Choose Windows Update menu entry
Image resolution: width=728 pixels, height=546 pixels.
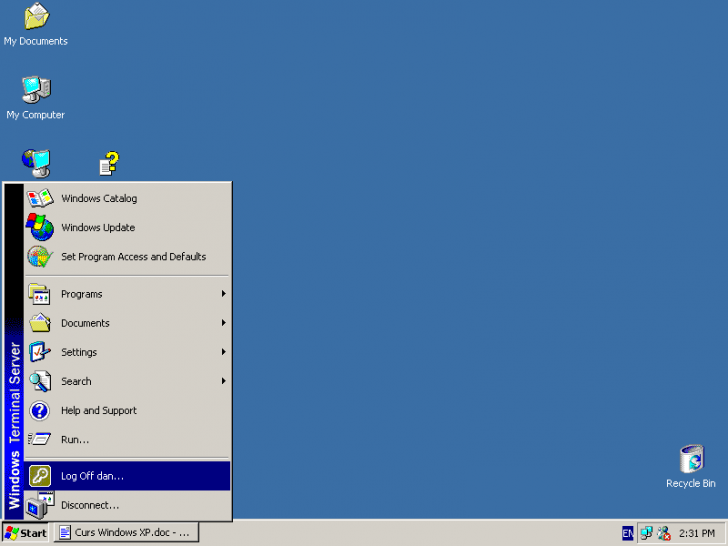coord(127,228)
